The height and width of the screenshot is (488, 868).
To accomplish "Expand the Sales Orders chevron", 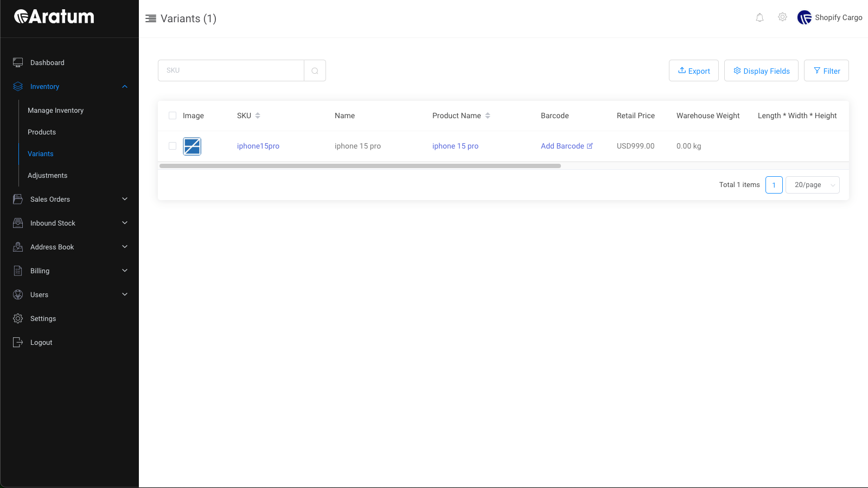I will click(x=125, y=199).
